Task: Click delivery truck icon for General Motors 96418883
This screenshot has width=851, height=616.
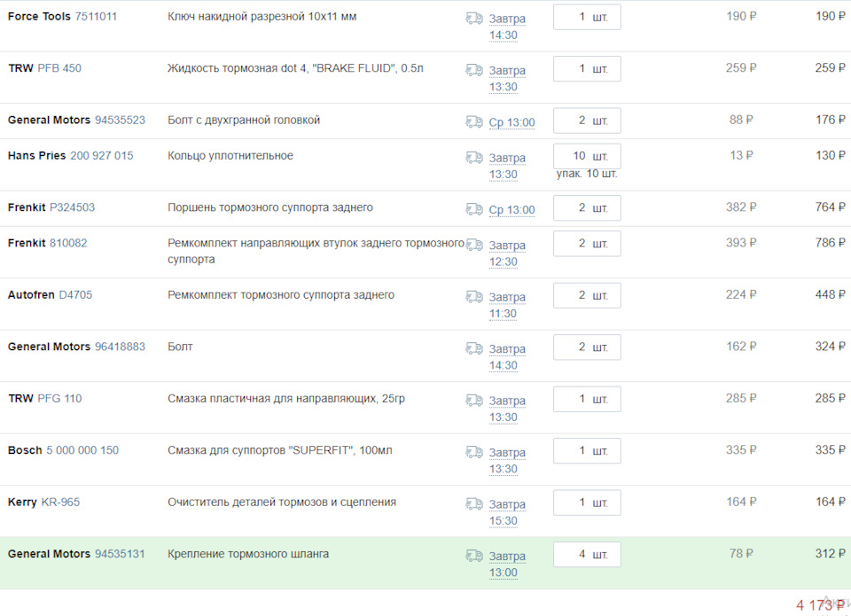Action: pos(473,348)
